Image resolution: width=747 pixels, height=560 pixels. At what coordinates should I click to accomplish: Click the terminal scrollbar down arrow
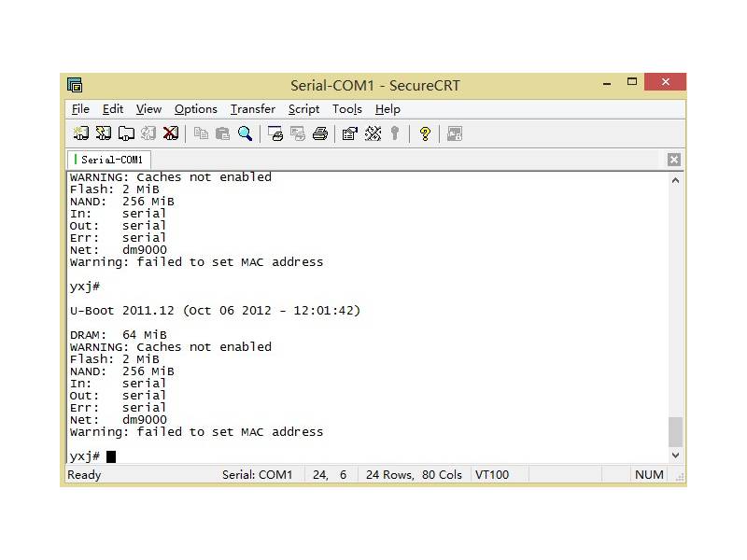point(676,455)
